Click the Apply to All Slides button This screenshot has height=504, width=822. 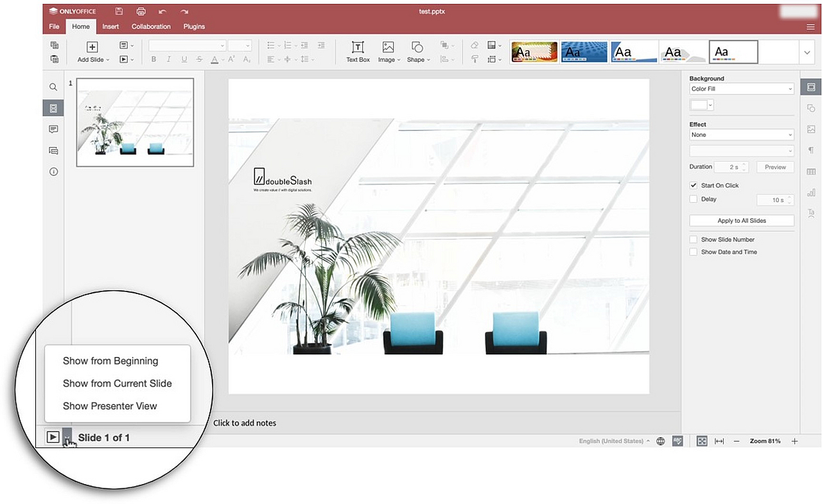point(741,220)
